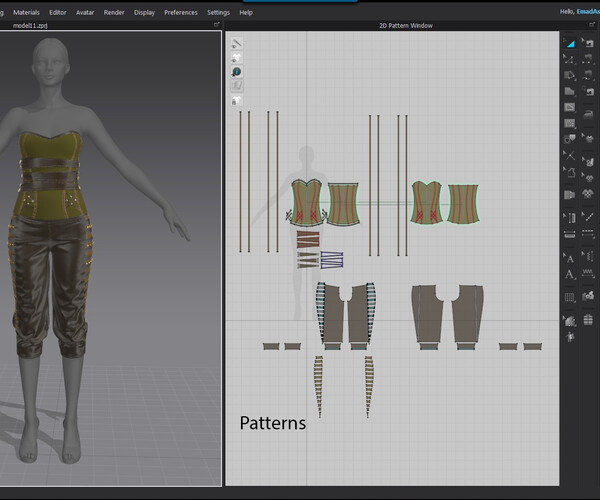Viewport: 600px width, 500px height.
Task: Select the 2D Pattern Annotation text tool
Action: tap(569, 274)
